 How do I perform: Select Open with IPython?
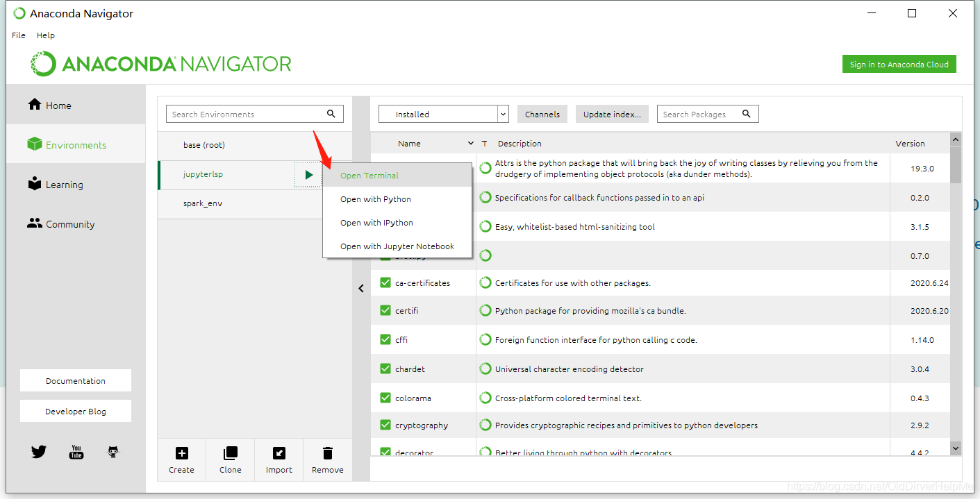pyautogui.click(x=397, y=222)
